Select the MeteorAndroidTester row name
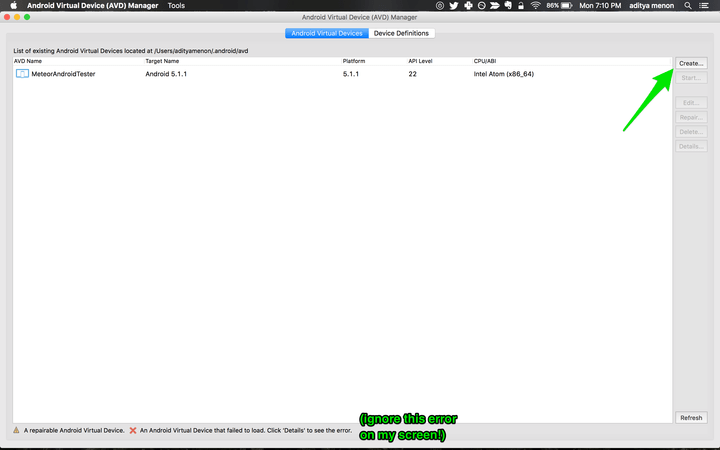The height and width of the screenshot is (450, 720). click(63, 74)
